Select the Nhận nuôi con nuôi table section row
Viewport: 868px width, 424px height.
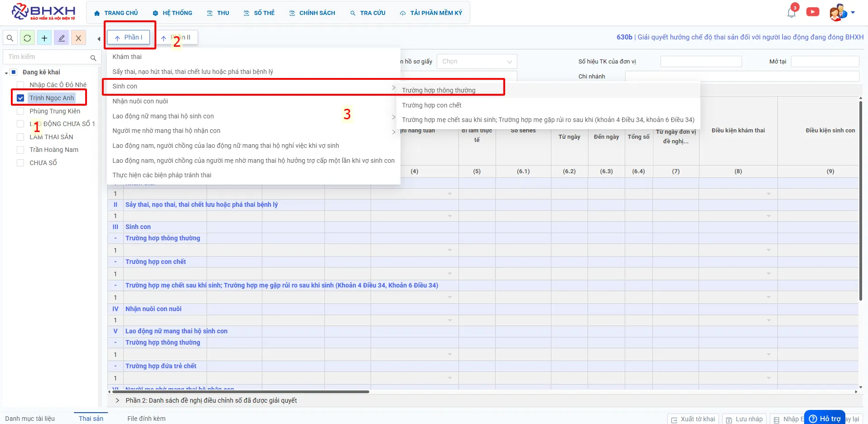click(483, 309)
